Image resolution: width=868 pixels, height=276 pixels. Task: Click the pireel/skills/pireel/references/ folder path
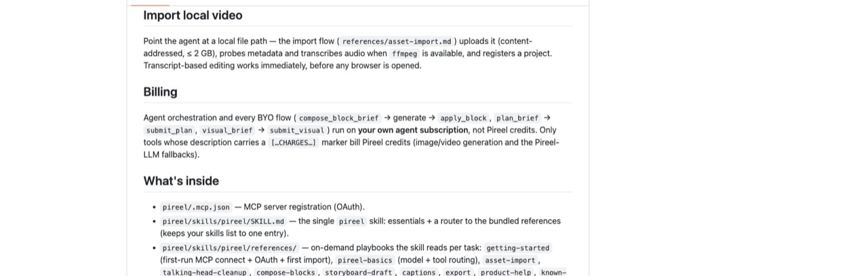tap(229, 248)
